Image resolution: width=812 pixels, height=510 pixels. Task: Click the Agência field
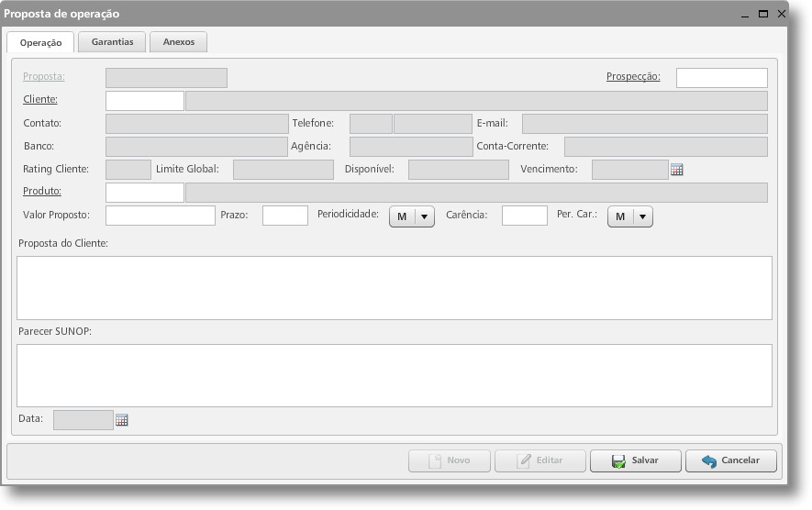[411, 147]
